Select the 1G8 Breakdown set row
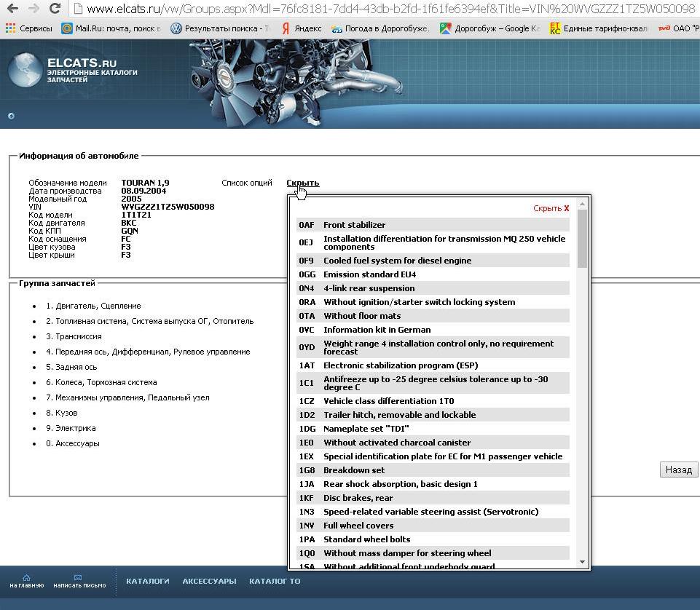Image resolution: width=700 pixels, height=610 pixels. tap(433, 470)
